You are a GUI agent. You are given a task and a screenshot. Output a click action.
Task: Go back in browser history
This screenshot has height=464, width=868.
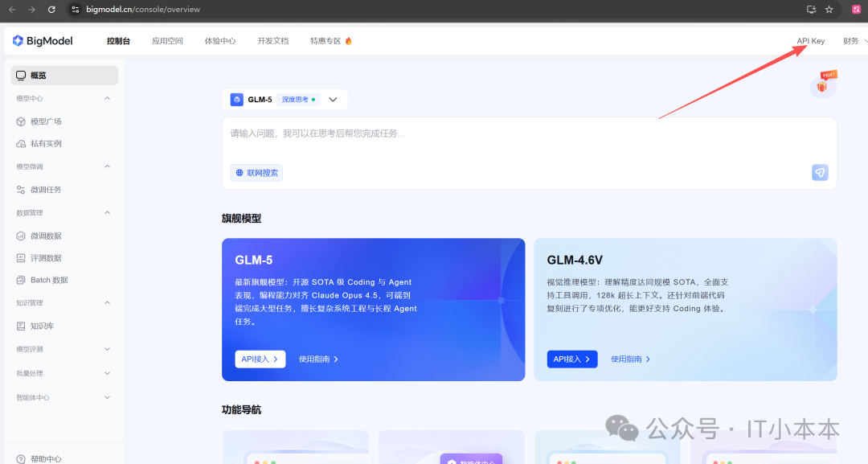click(12, 10)
